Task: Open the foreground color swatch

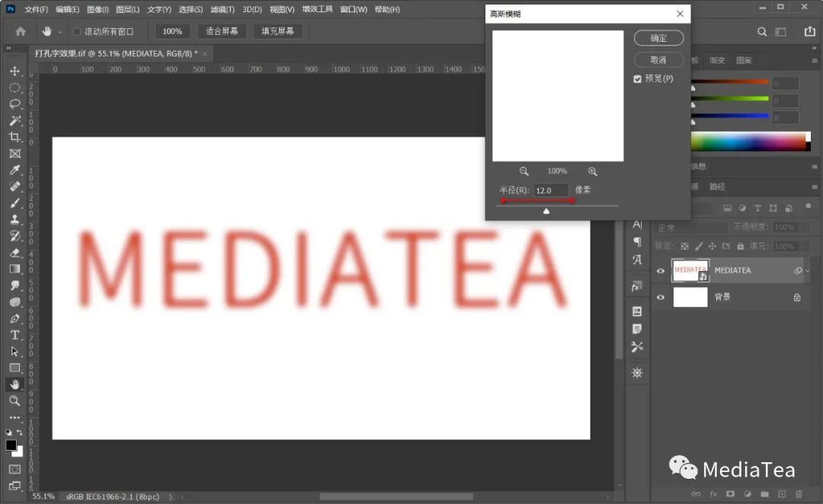Action: tap(11, 445)
